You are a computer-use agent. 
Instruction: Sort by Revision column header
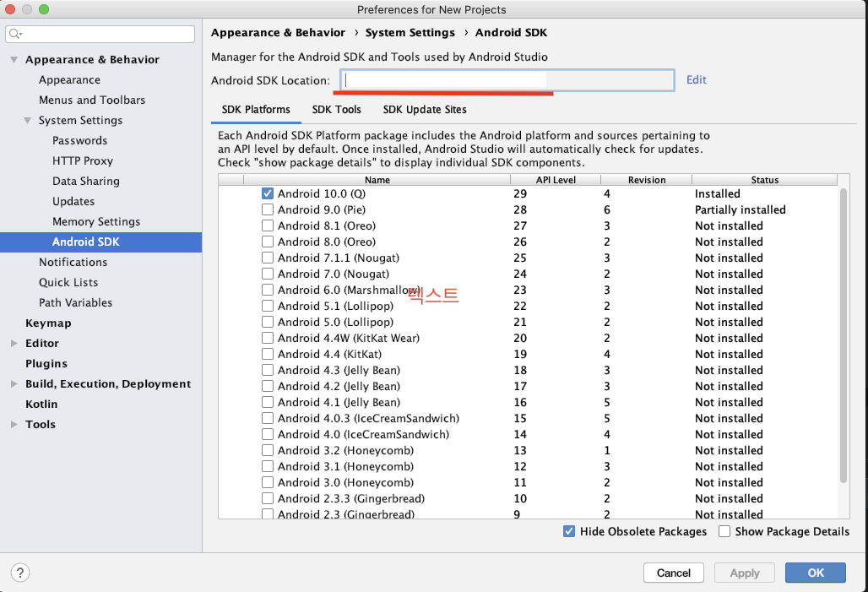[647, 180]
